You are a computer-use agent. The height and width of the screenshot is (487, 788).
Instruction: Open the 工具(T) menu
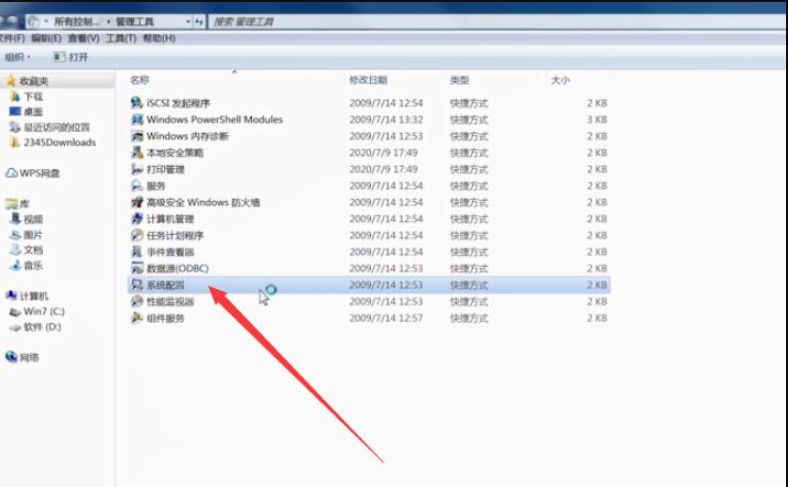[123, 38]
